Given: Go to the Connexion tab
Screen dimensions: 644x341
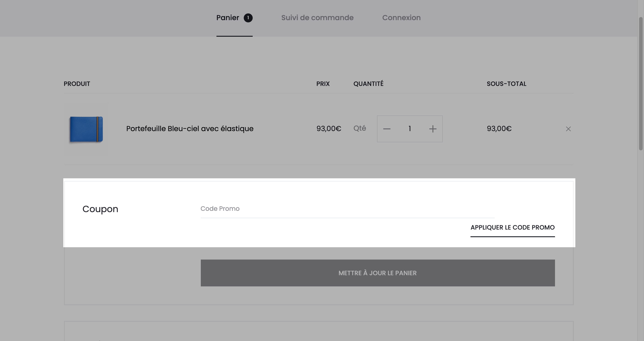Looking at the screenshot, I should 401,18.
